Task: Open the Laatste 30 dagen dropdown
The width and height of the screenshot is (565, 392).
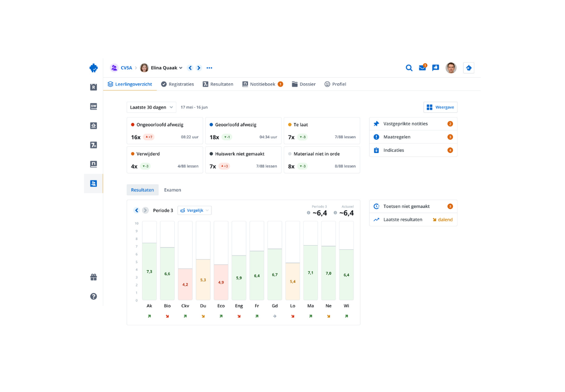Action: click(x=151, y=107)
